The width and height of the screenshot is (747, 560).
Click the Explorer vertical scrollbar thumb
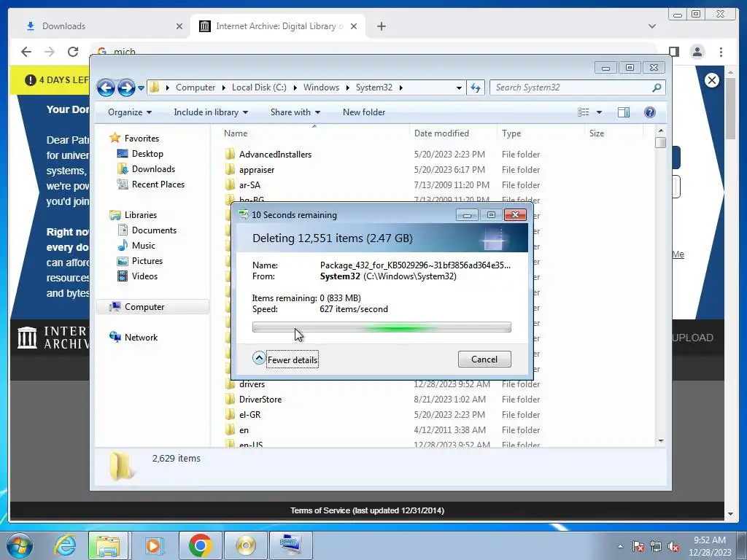(x=660, y=143)
